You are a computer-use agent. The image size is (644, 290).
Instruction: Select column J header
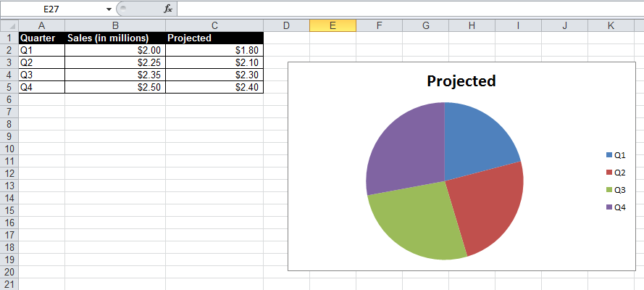pyautogui.click(x=565, y=25)
